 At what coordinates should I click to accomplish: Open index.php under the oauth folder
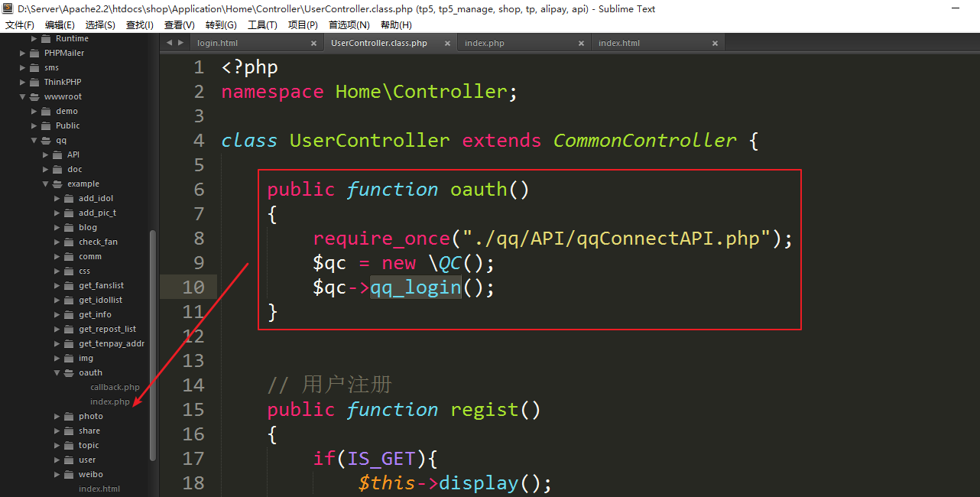point(109,402)
